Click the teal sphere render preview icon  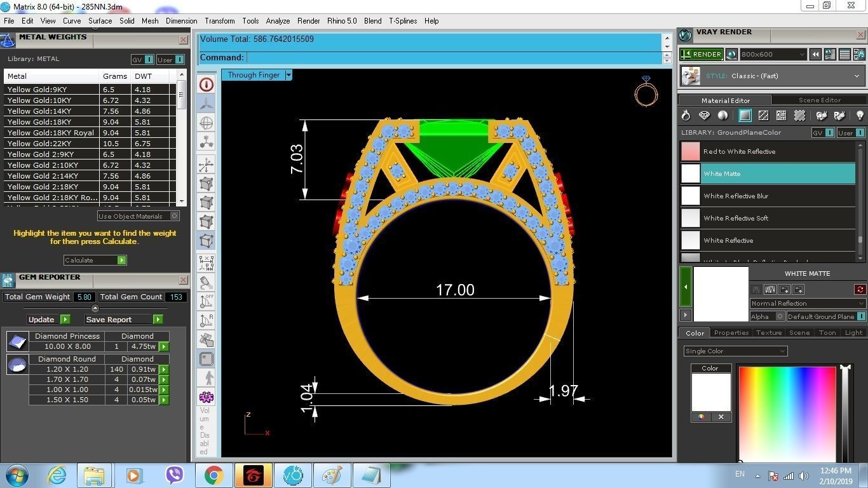(731, 54)
